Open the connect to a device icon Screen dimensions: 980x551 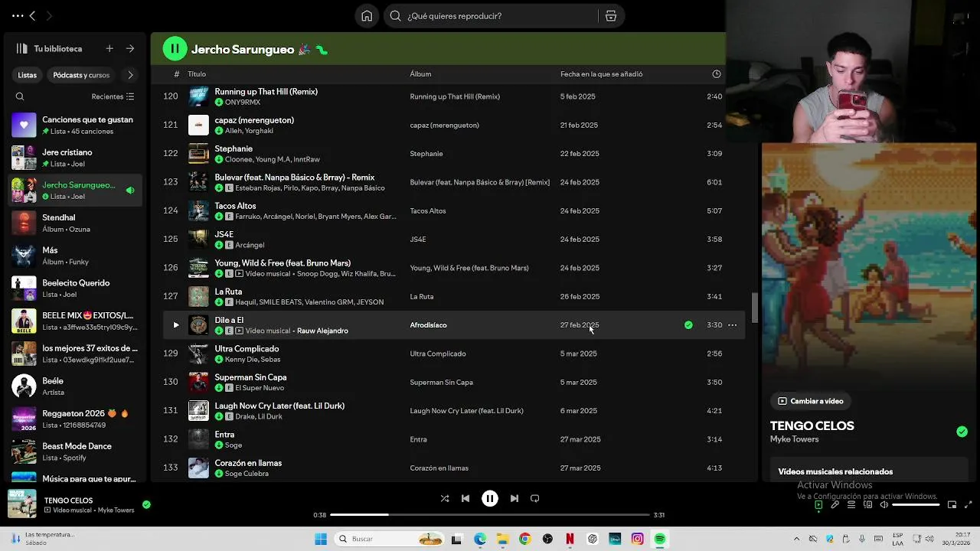[867, 505]
